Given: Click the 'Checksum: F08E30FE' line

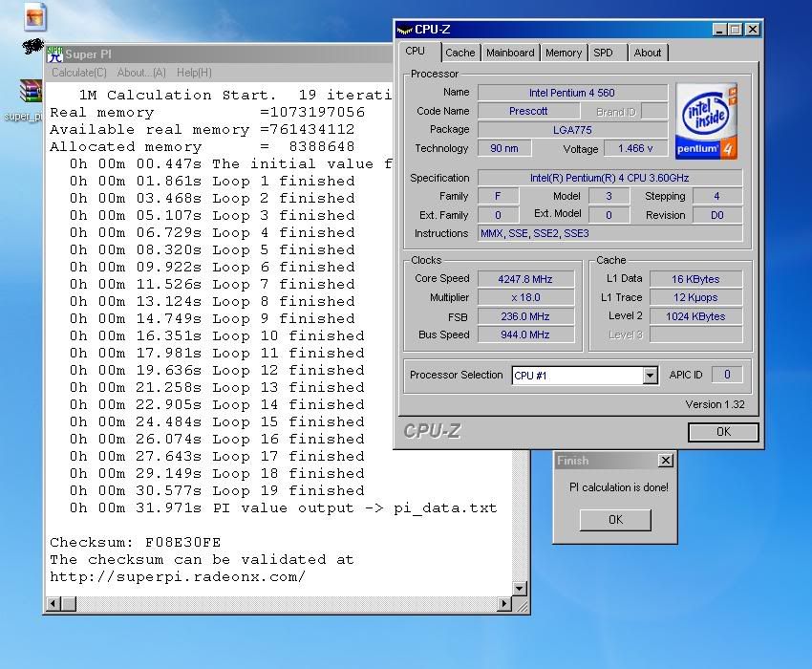Looking at the screenshot, I should [135, 543].
